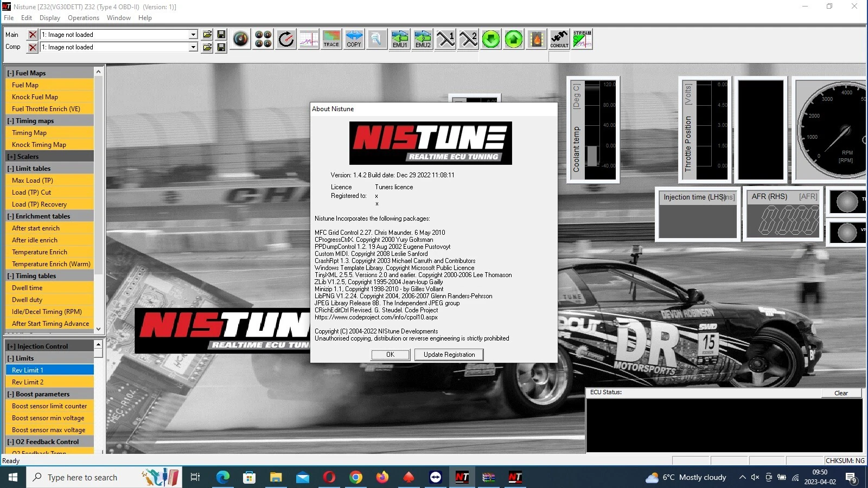
Task: Open the EMU1 emulator icon
Action: point(400,39)
